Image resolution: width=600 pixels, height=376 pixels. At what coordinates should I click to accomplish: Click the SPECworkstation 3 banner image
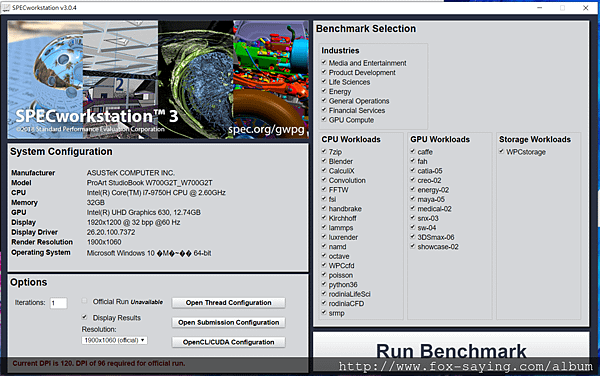pyautogui.click(x=158, y=80)
